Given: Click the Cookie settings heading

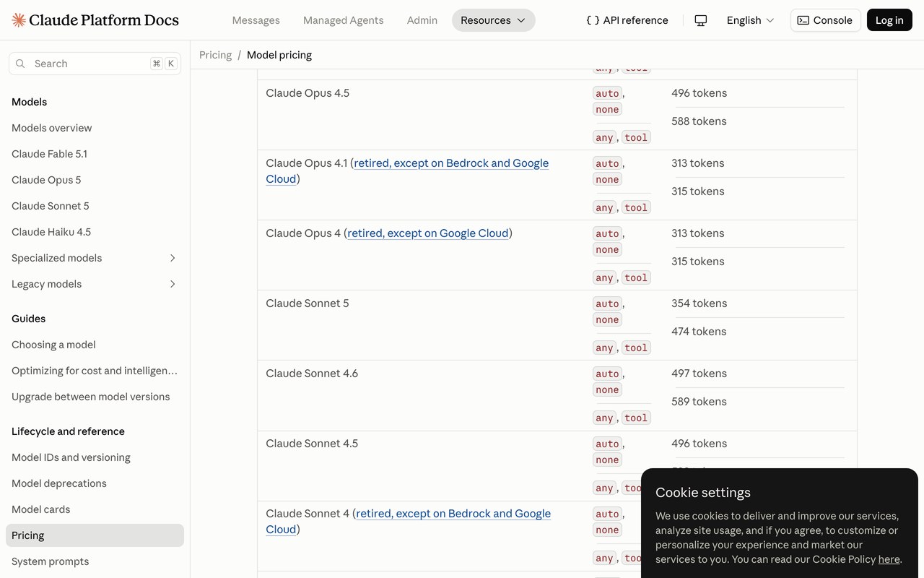Looking at the screenshot, I should click(703, 493).
